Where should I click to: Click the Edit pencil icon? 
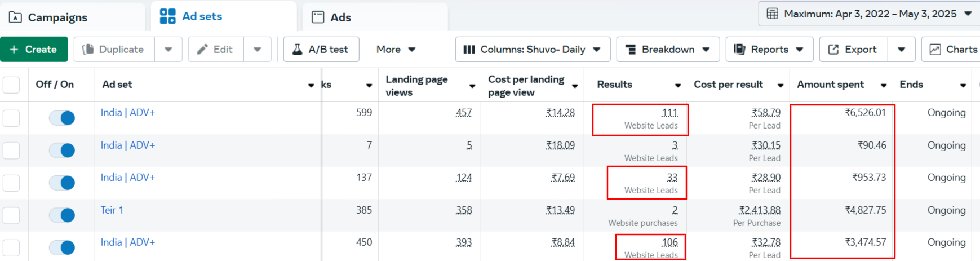[202, 50]
